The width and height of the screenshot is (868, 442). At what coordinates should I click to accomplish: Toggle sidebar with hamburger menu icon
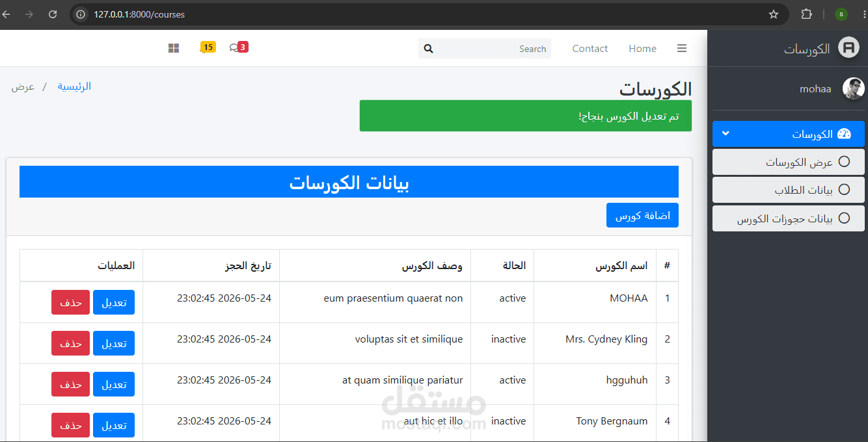(682, 48)
